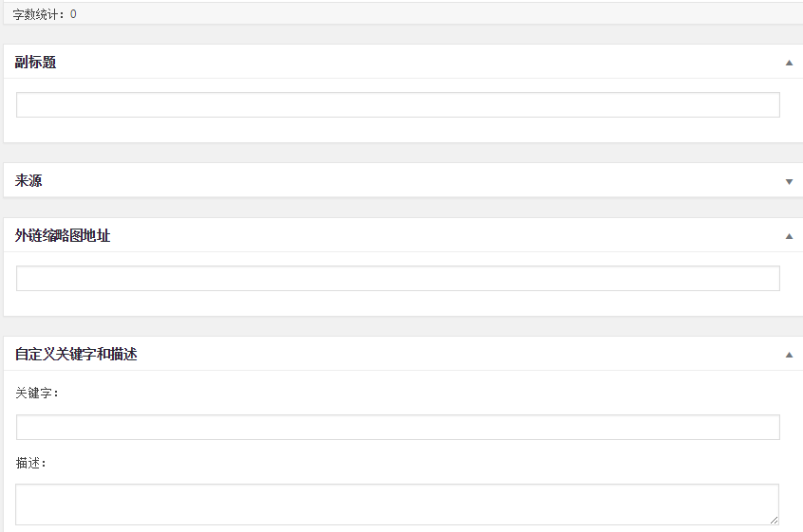Click the 自定义关键字和描述 panel title text
Screen dimensions: 803x532
pyautogui.click(x=76, y=355)
